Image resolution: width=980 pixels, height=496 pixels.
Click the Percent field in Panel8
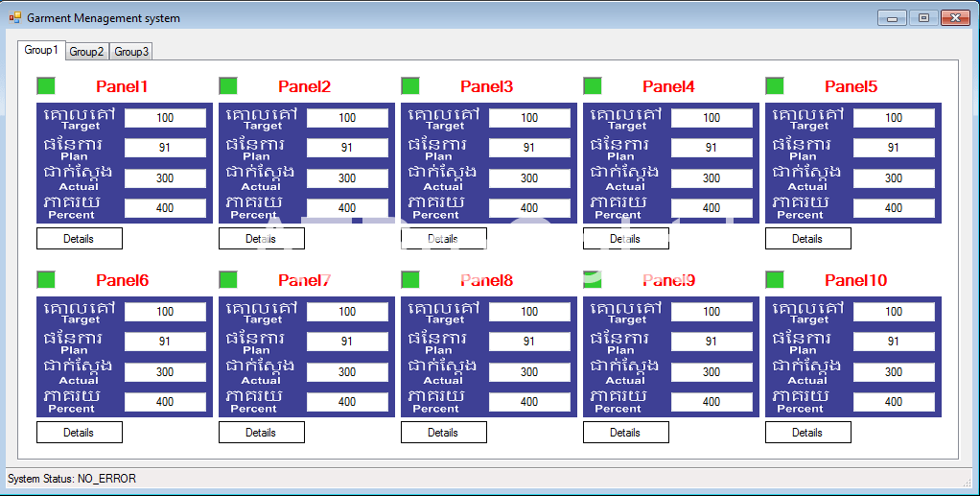[x=529, y=402]
